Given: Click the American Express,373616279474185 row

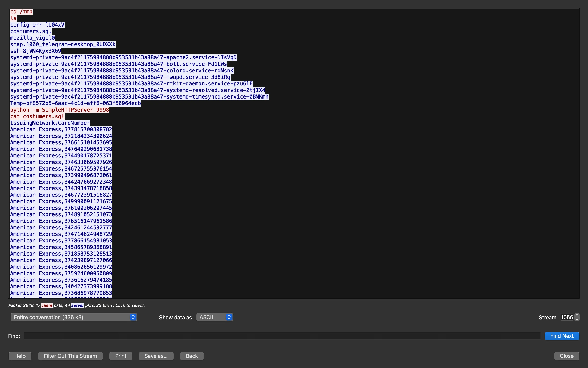Looking at the screenshot, I should coord(61,280).
